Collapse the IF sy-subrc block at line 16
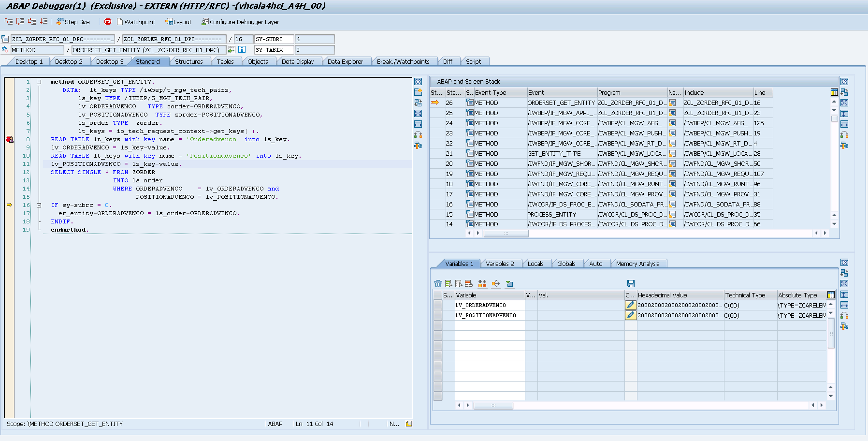Screen dimensions: 868x441 tap(39, 205)
